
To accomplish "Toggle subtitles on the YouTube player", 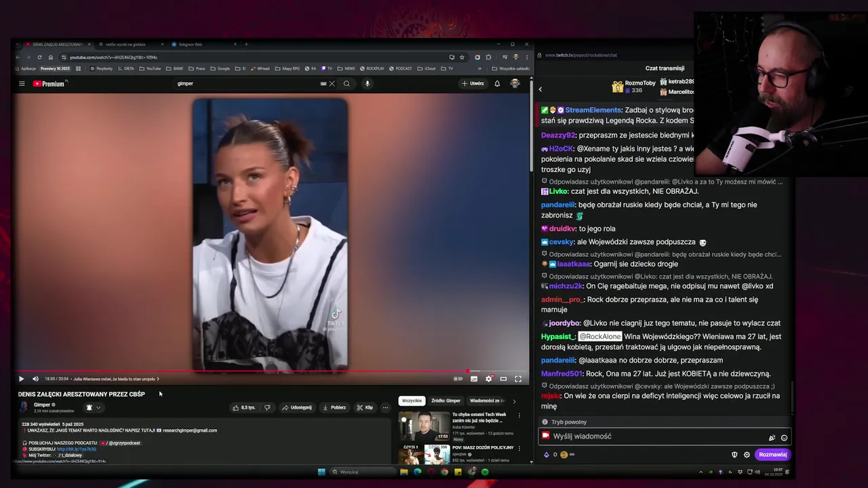I will point(474,379).
